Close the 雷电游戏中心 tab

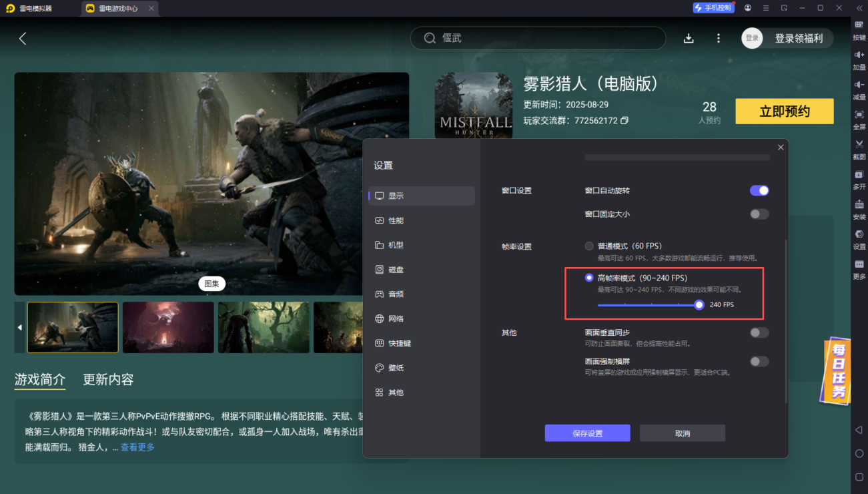151,9
